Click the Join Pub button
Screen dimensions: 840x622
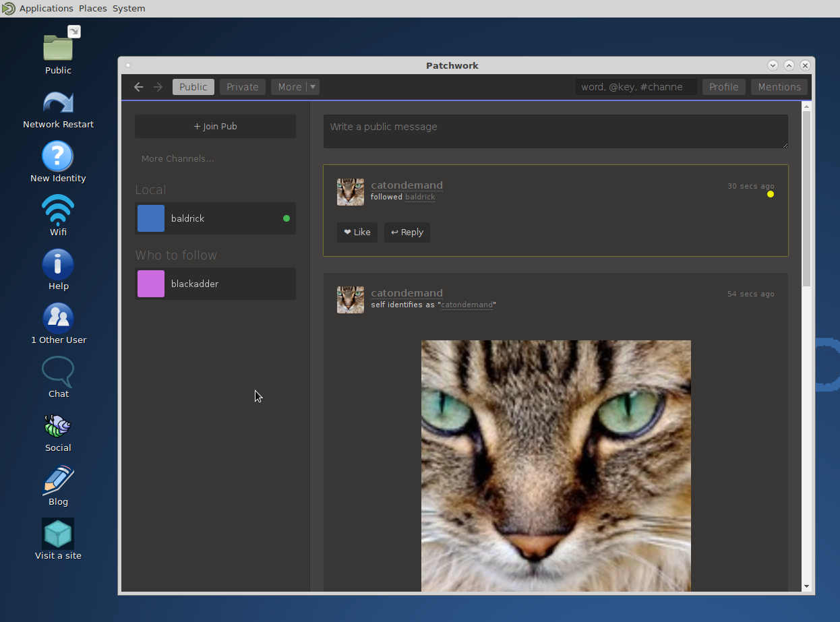(x=215, y=126)
